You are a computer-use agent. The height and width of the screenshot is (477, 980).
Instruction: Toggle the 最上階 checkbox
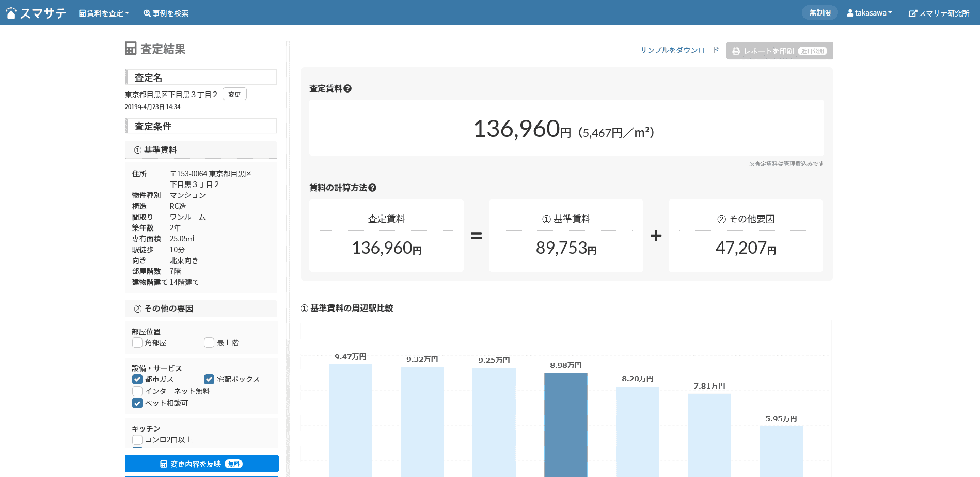209,343
